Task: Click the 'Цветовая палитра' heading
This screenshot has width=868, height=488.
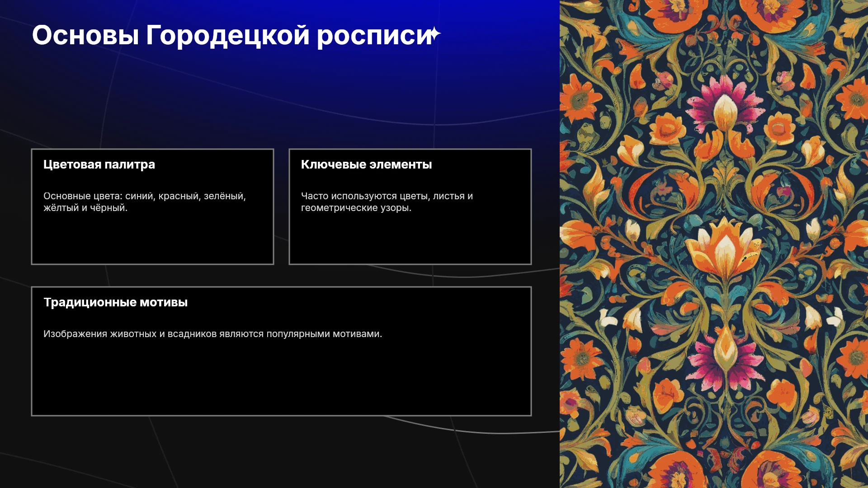Action: (99, 164)
